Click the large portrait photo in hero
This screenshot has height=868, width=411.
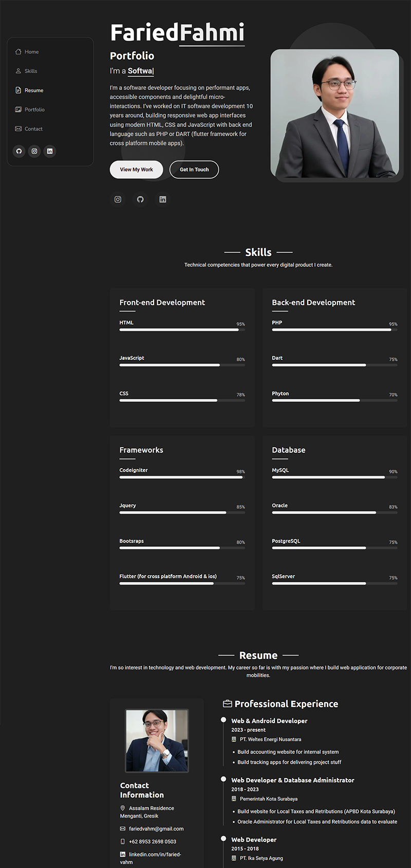(x=334, y=114)
